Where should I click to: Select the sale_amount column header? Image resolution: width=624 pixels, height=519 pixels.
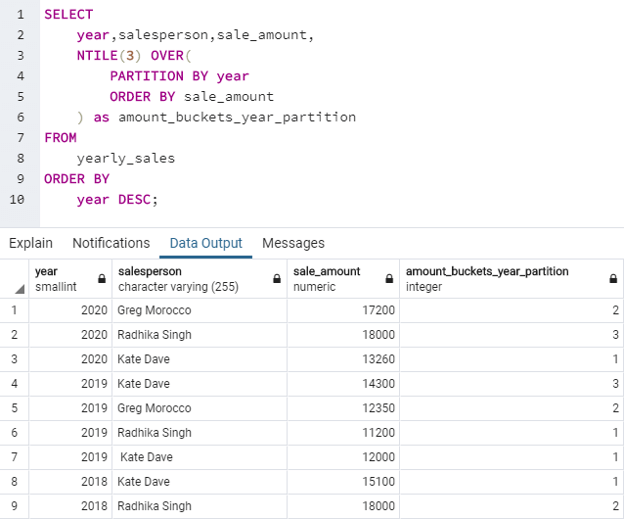pos(334,278)
